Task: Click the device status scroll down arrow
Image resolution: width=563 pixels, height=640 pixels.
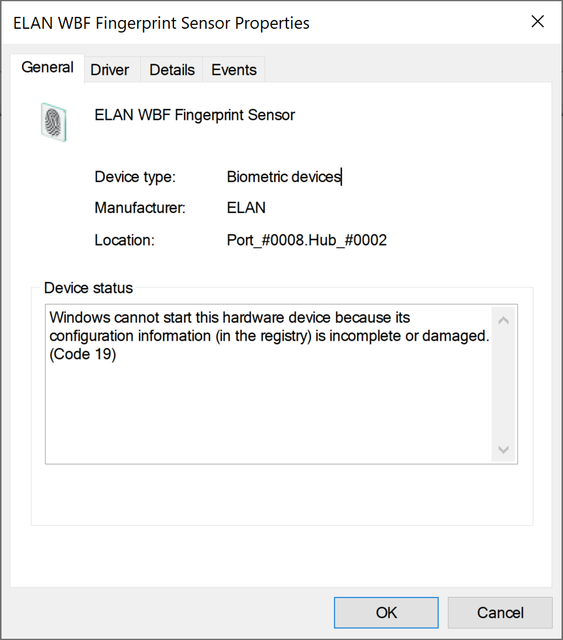Action: pyautogui.click(x=503, y=449)
